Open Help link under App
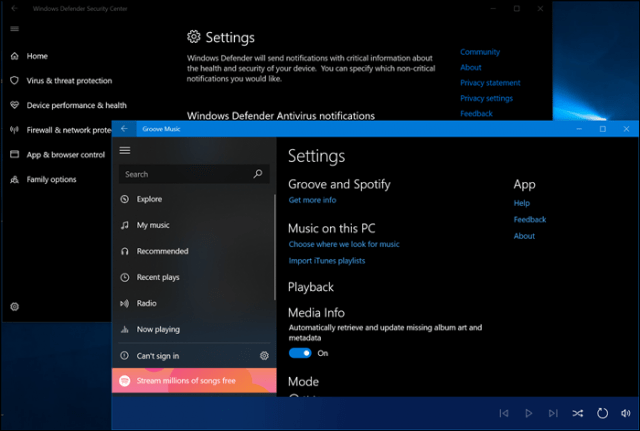Image resolution: width=640 pixels, height=431 pixels. [522, 203]
